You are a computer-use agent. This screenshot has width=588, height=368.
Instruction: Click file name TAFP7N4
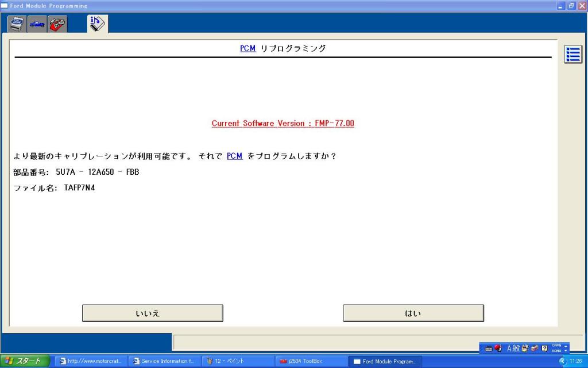click(x=79, y=187)
